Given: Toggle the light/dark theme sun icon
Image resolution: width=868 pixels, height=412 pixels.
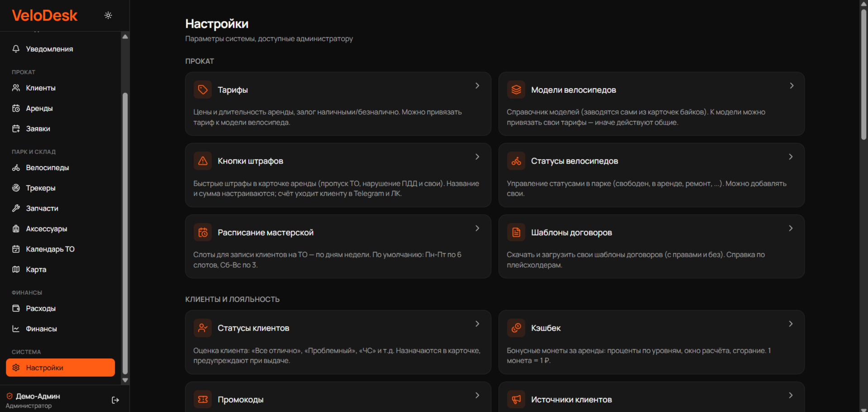Looking at the screenshot, I should coord(108,15).
